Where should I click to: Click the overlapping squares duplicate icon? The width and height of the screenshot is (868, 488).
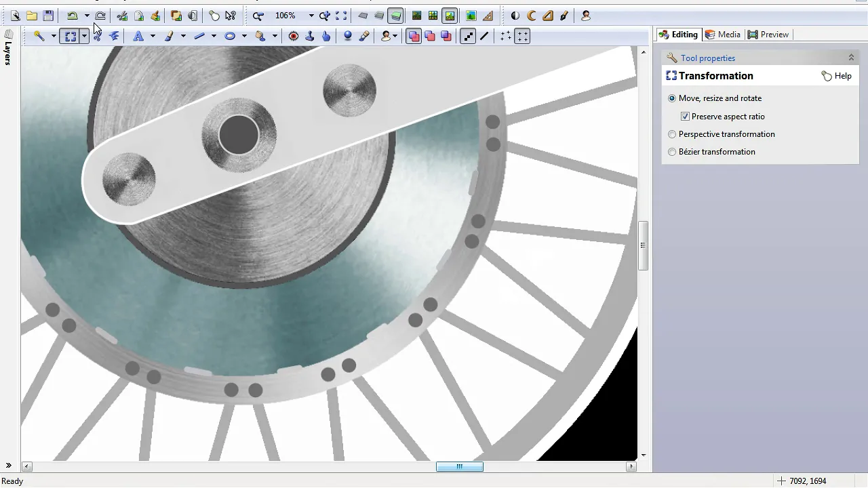coord(176,16)
